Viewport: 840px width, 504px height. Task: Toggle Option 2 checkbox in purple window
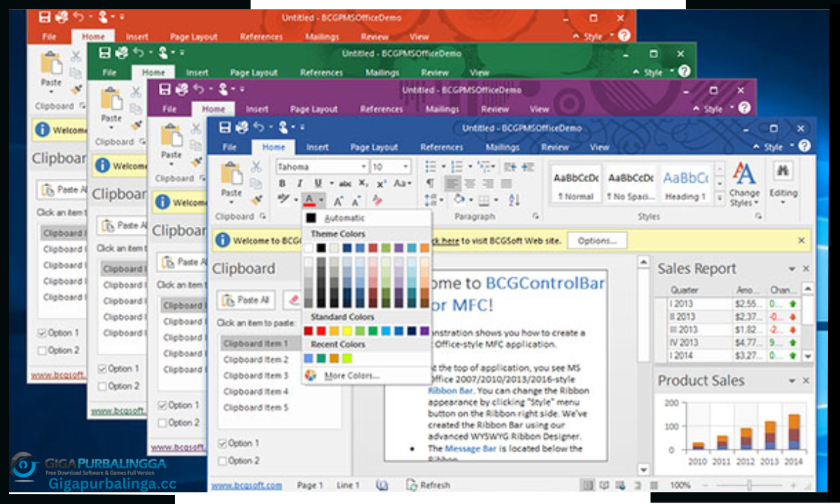[x=162, y=423]
